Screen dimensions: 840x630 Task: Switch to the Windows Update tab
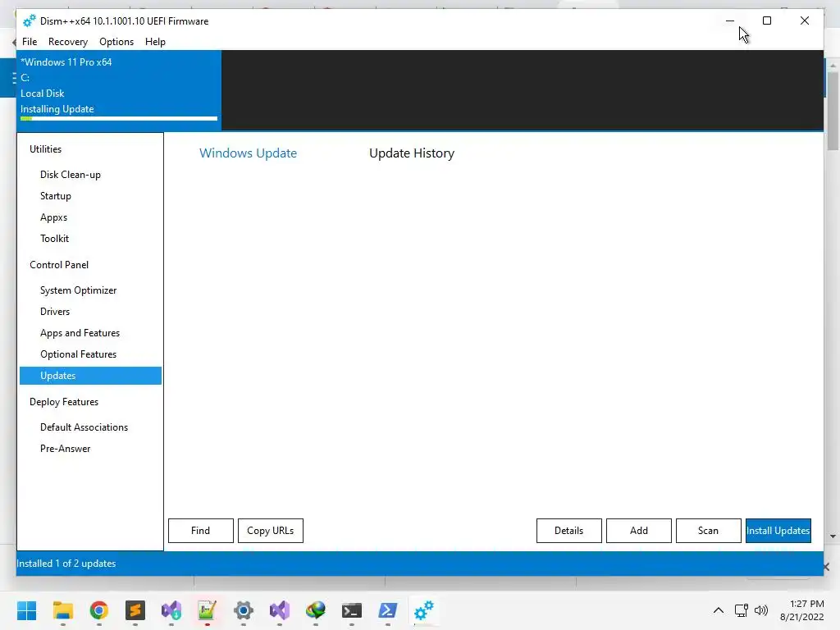click(x=248, y=153)
